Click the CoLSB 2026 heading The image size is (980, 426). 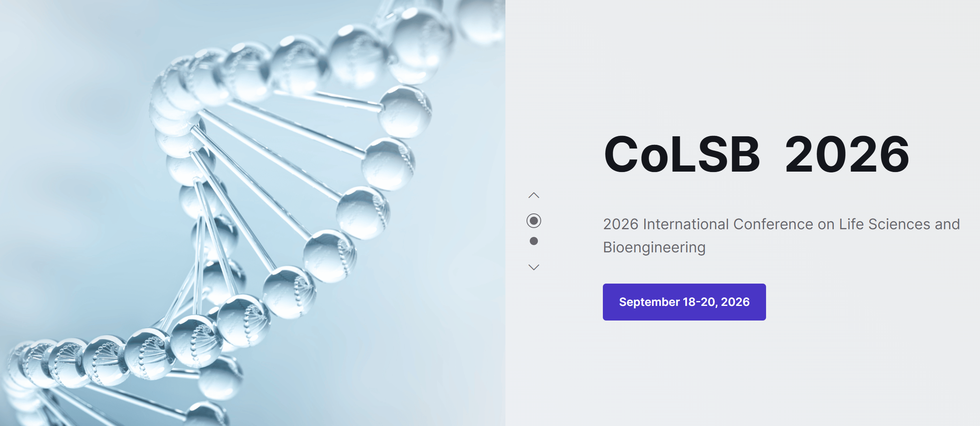pos(756,155)
